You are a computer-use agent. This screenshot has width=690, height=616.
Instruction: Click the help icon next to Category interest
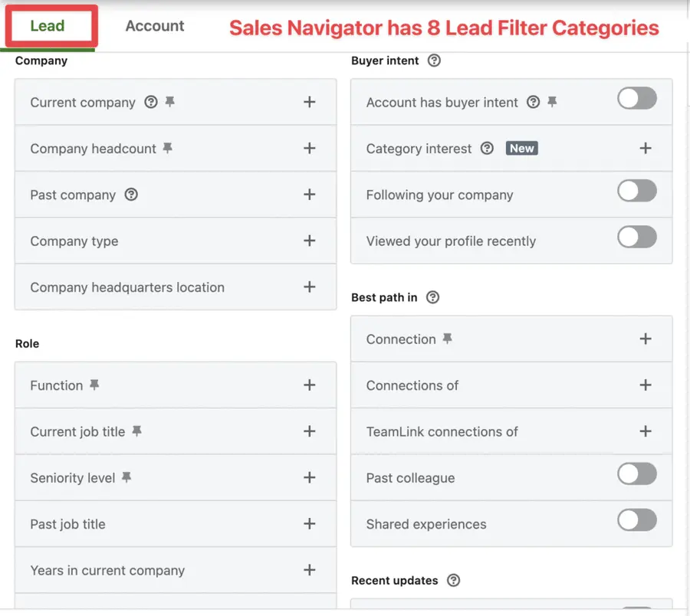pos(488,148)
